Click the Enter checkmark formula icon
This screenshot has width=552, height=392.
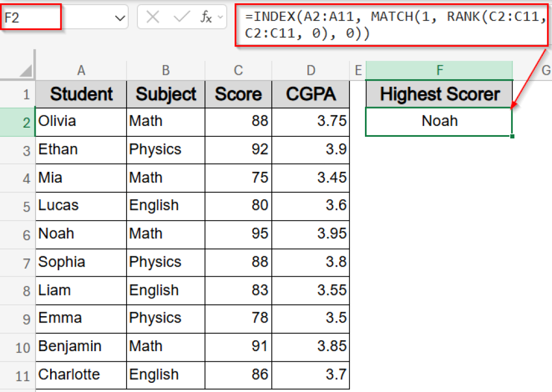(181, 17)
